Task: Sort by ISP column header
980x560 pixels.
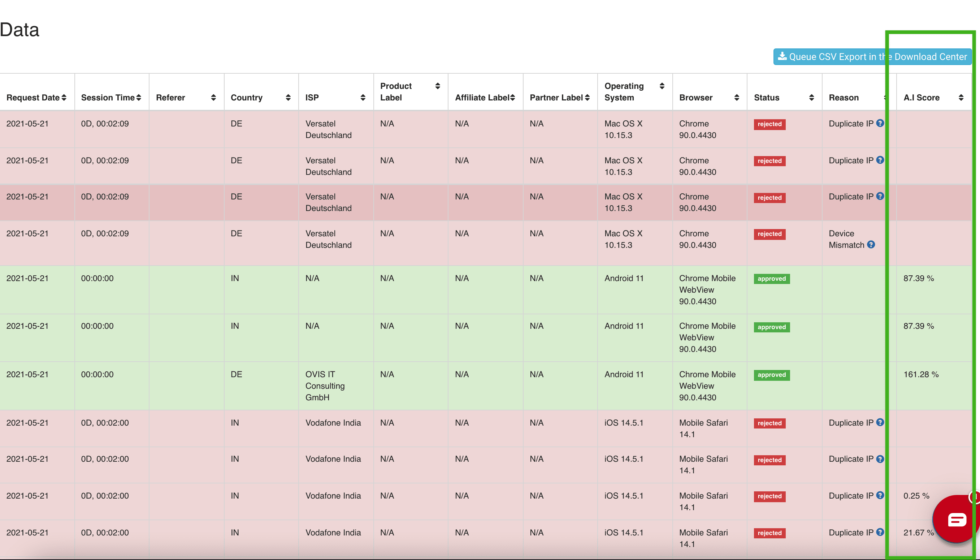Action: tap(363, 98)
